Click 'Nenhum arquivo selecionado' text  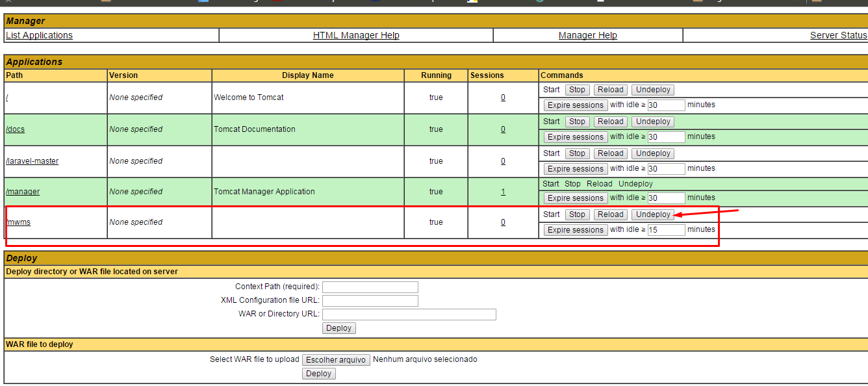[x=425, y=359]
